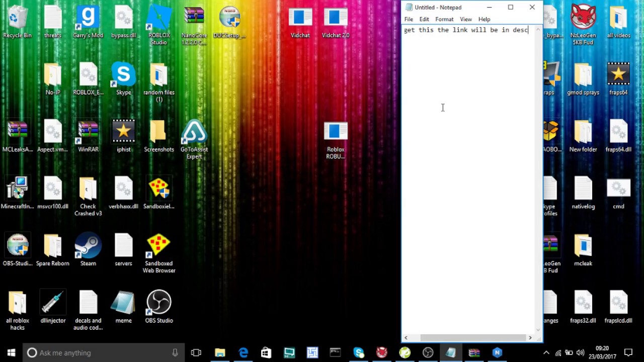
Task: Select the WinRAR desktop shortcut
Action: 88,136
